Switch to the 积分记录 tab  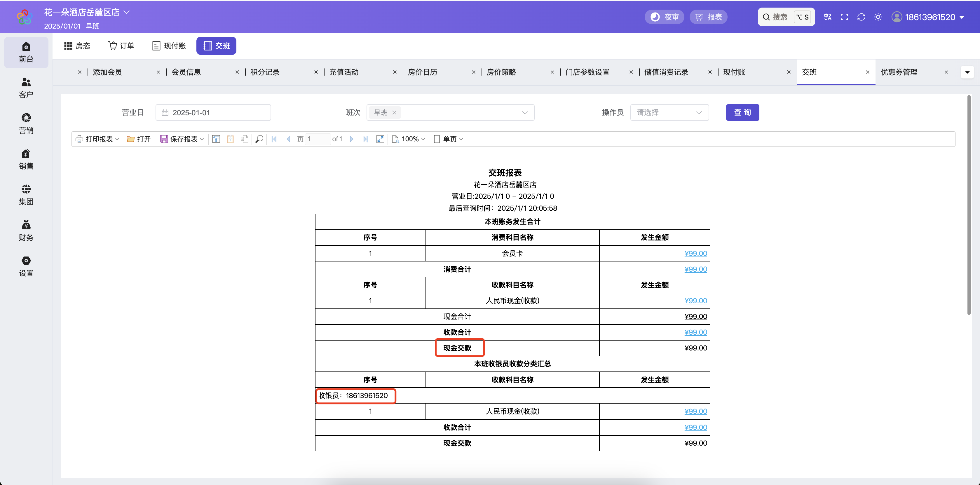[x=265, y=72]
